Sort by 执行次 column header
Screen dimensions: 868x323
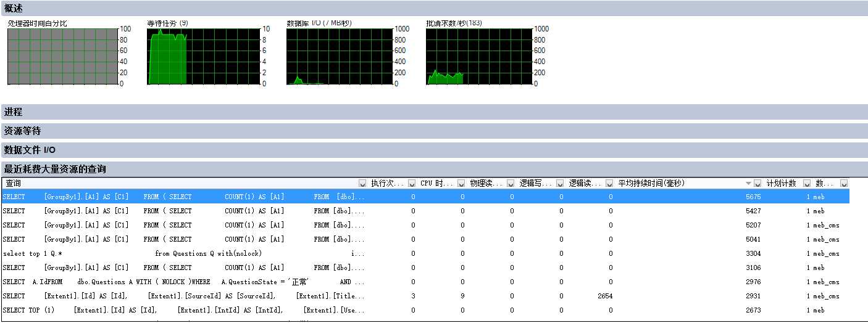tap(388, 184)
